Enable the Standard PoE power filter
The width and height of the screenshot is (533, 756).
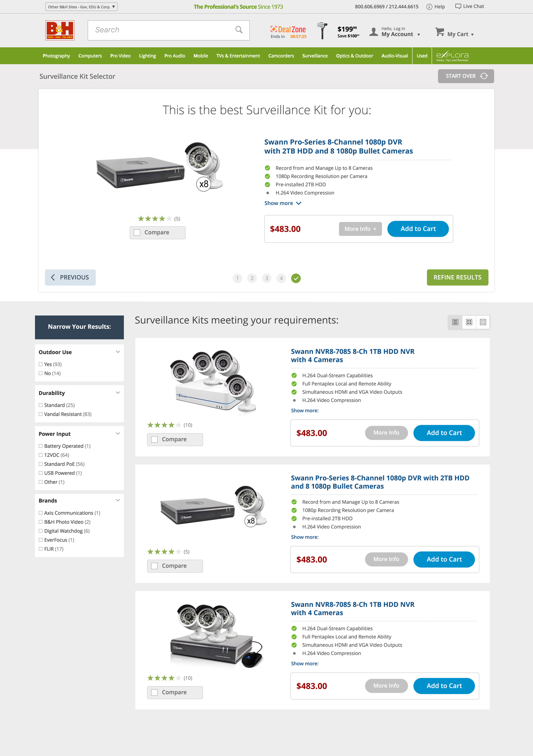(41, 464)
